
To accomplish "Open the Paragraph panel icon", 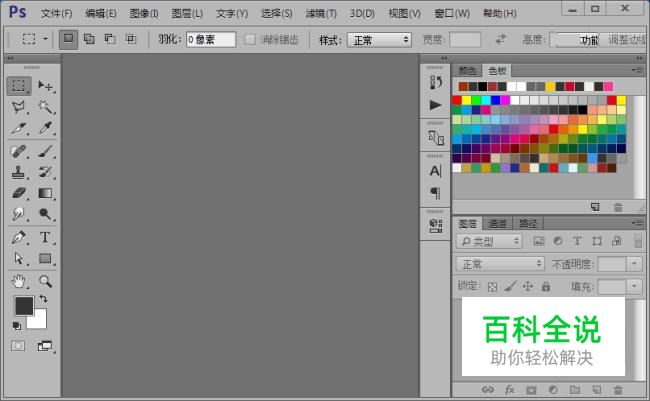I will (x=435, y=193).
